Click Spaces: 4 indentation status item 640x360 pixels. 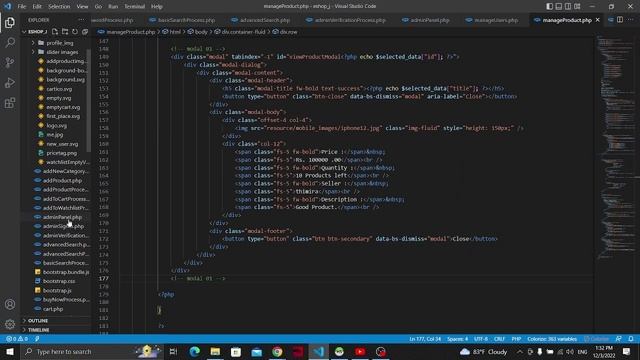pos(457,339)
